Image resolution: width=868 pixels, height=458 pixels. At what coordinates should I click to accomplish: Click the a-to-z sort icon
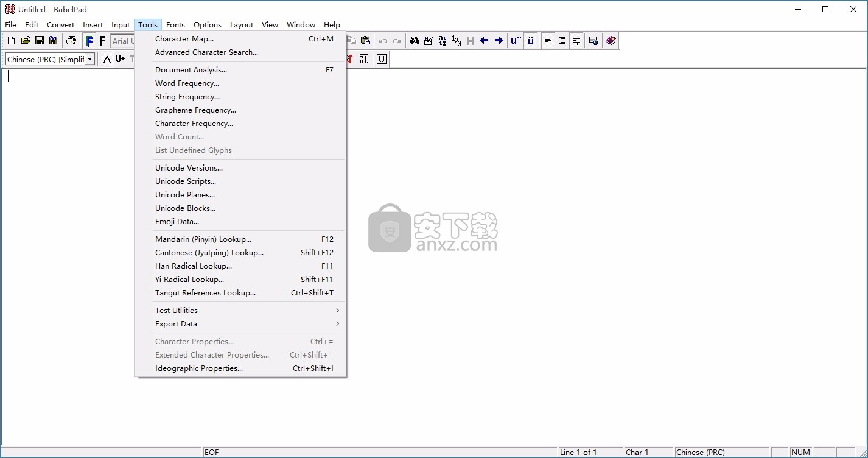click(x=443, y=41)
